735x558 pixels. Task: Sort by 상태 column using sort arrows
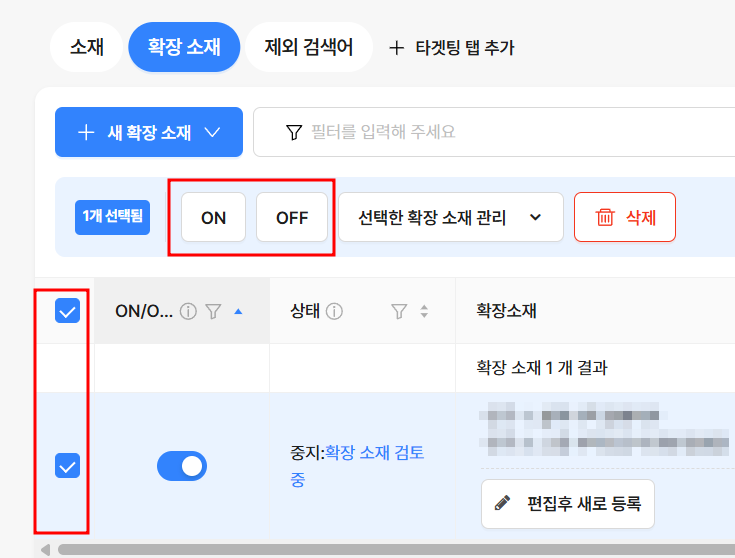pyautogui.click(x=424, y=311)
